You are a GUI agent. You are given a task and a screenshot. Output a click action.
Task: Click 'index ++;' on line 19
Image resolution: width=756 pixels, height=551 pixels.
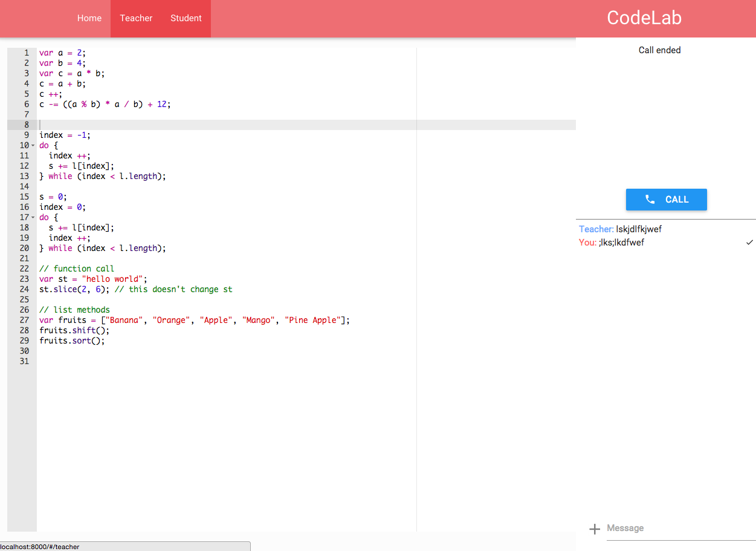pos(69,238)
